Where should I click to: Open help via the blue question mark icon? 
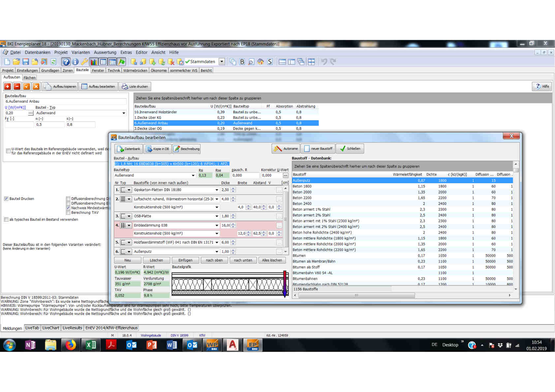66,62
